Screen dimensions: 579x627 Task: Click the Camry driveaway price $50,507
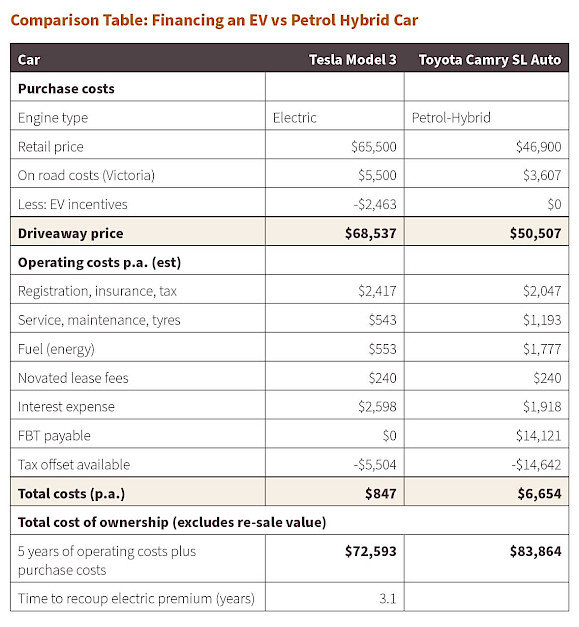pyautogui.click(x=535, y=233)
